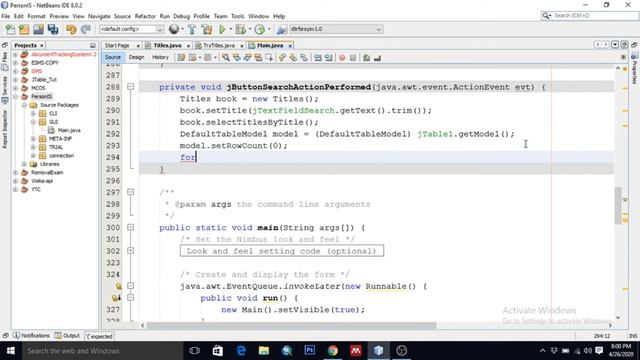Collapse jButtonSearchActionPerformed method fold
Image resolution: width=640 pixels, height=360 pixels.
tap(131, 87)
